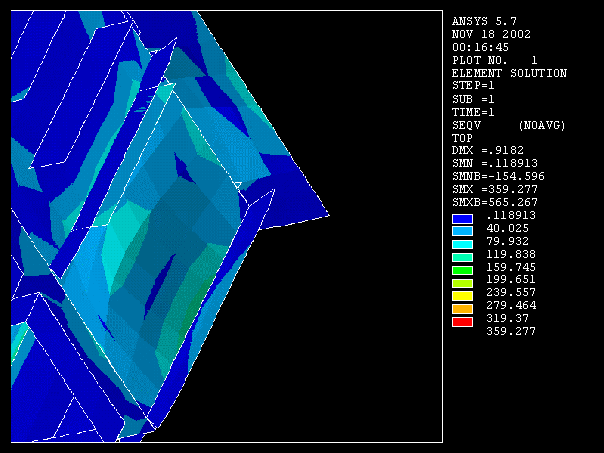Select the green legend swatch for 159.745

pos(462,270)
